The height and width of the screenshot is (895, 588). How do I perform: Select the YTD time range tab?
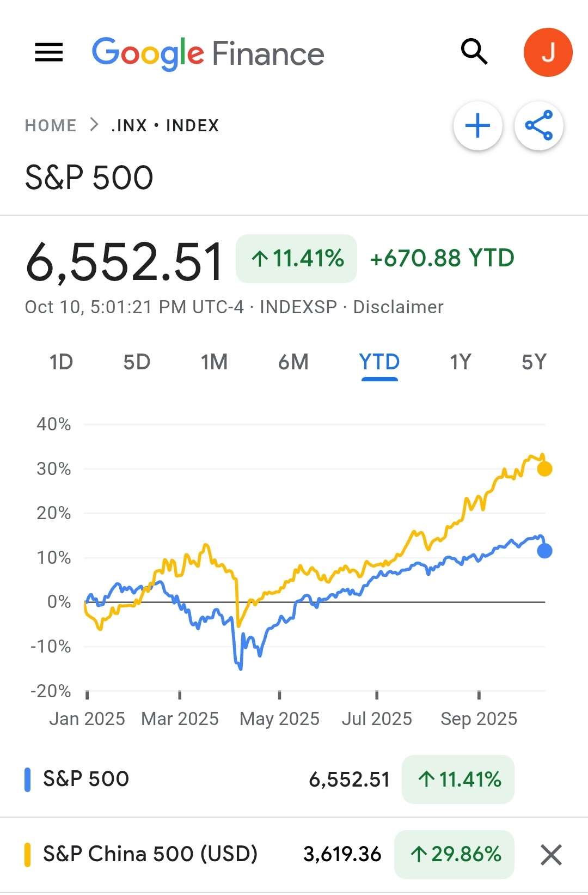379,362
